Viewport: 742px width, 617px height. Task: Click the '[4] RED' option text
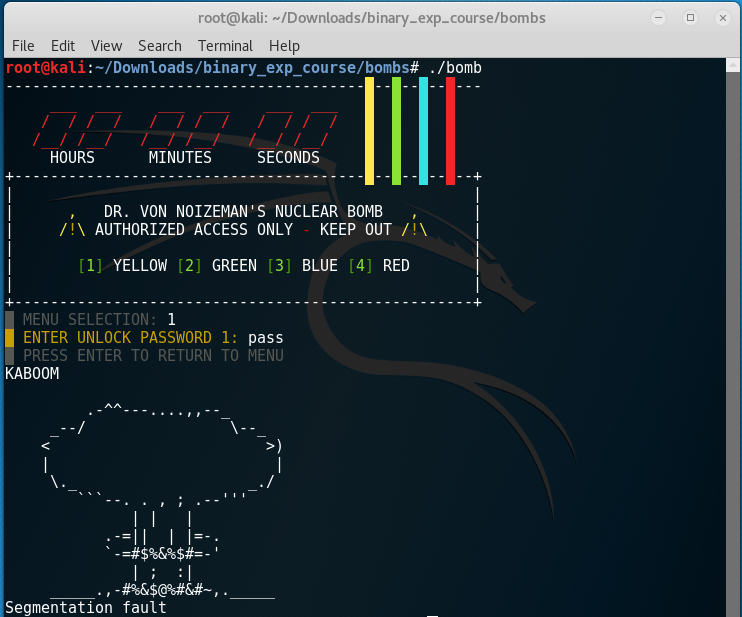tap(379, 265)
